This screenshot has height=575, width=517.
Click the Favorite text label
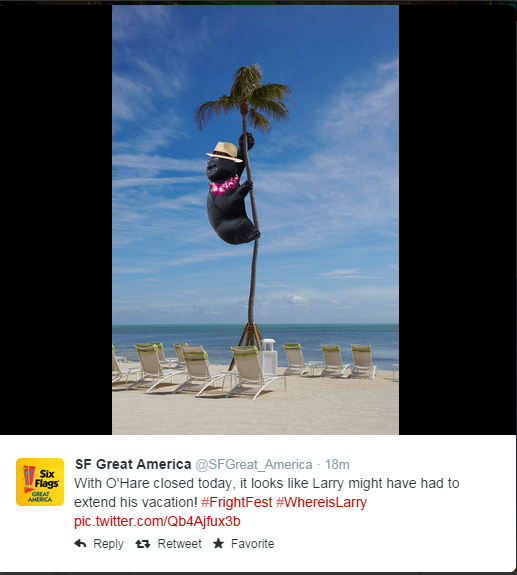click(253, 543)
